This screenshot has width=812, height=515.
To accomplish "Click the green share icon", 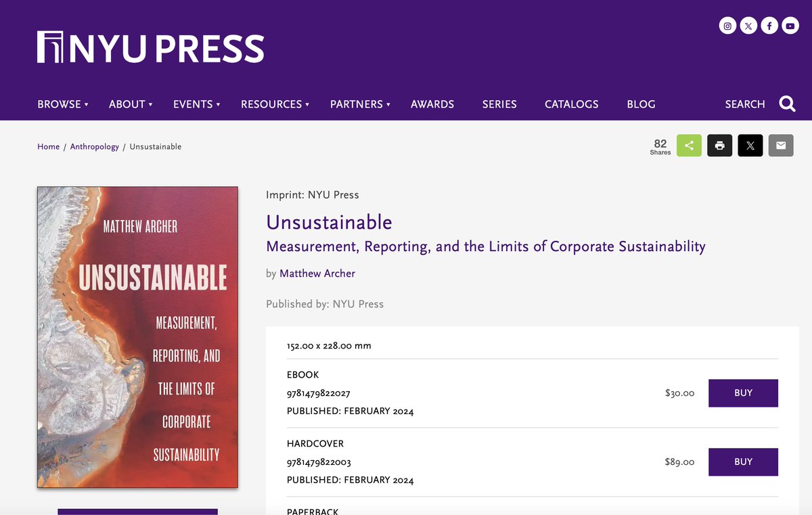I will click(689, 145).
